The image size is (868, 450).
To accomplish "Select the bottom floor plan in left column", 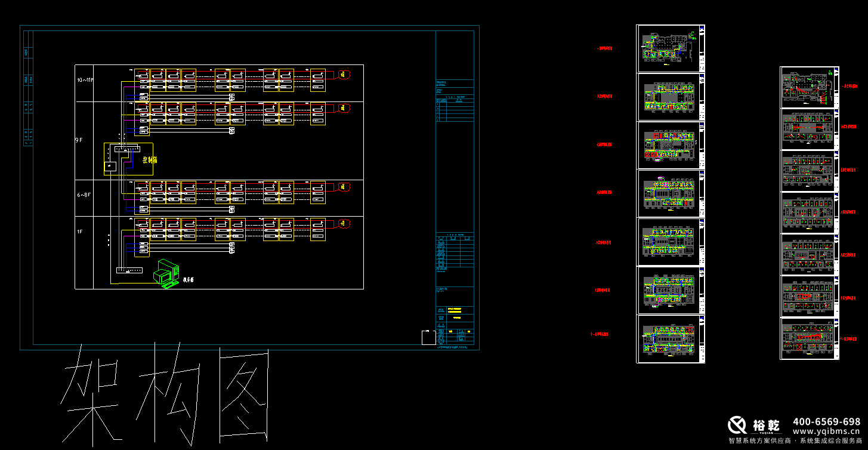I will 668,338.
